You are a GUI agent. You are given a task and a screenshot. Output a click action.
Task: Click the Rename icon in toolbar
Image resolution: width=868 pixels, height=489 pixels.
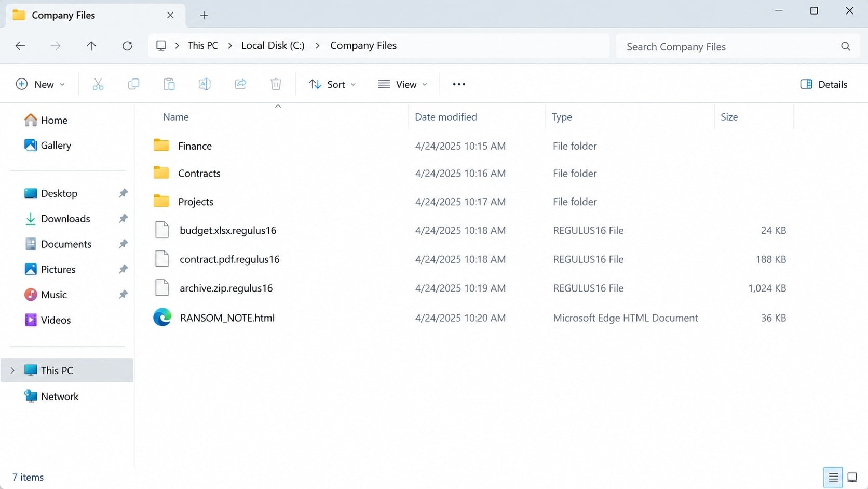coord(205,84)
